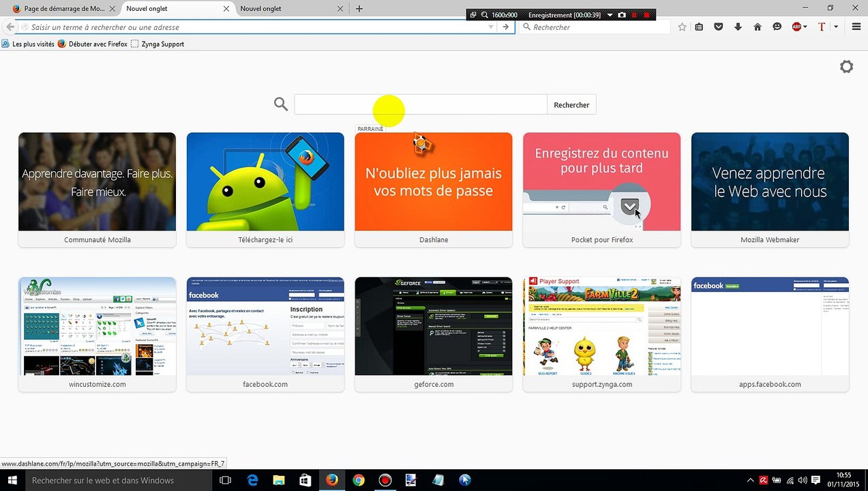Show hidden system tray icons

[x=751, y=480]
